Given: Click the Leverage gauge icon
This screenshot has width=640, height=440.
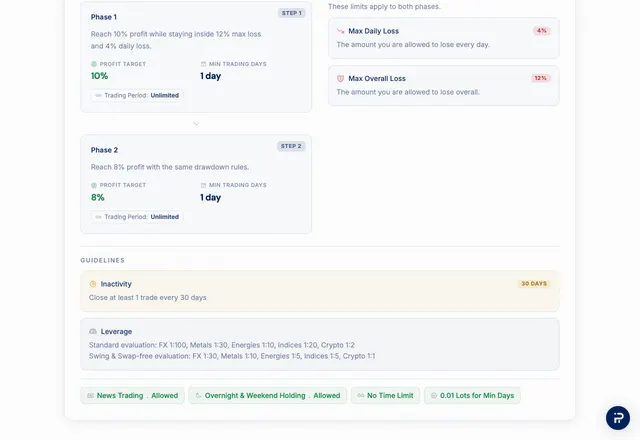Looking at the screenshot, I should point(93,331).
